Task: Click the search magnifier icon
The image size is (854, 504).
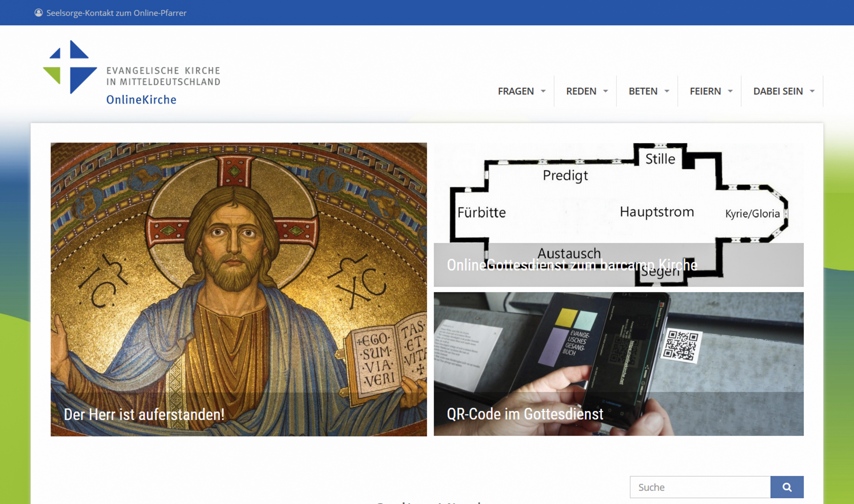Action: 787,486
